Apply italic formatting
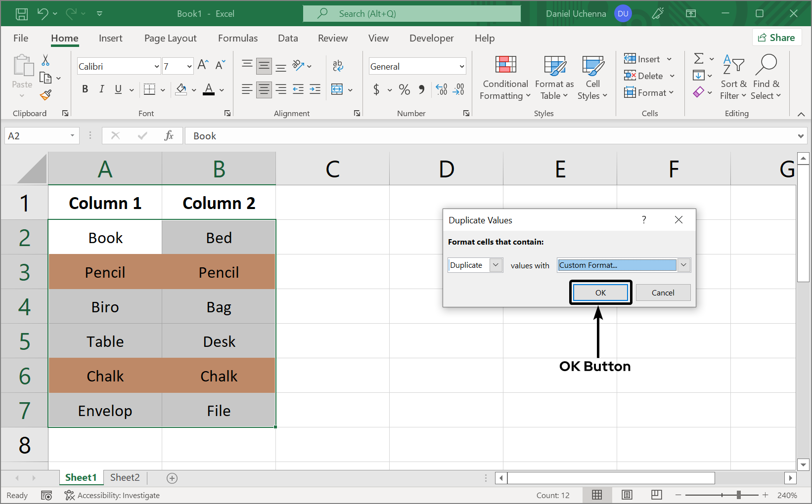Viewport: 812px width, 504px height. [x=101, y=89]
